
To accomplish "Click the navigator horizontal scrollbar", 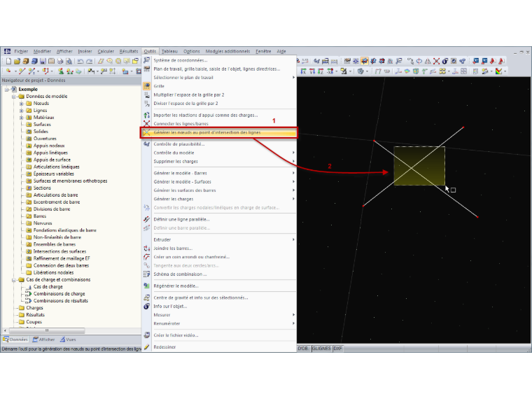I will (47, 330).
